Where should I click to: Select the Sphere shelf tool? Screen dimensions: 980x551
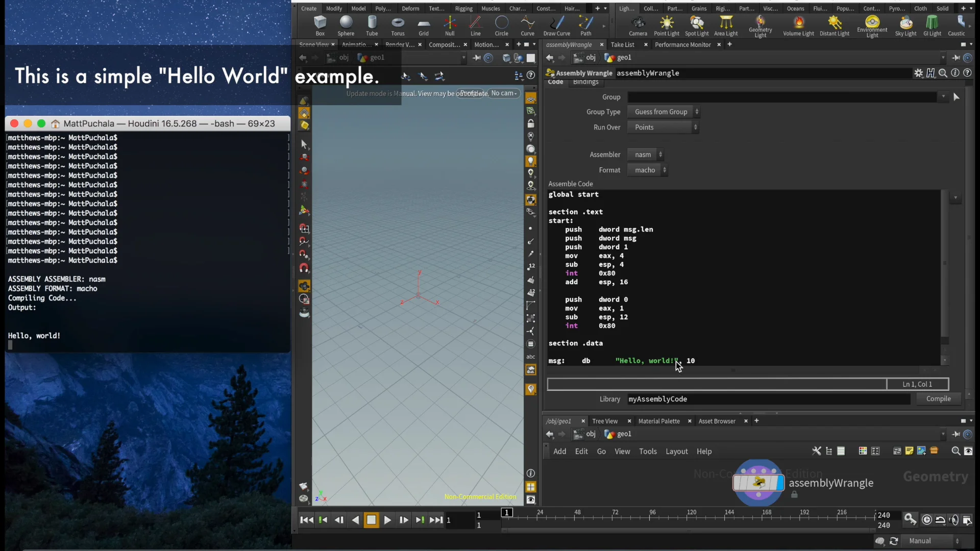tap(346, 26)
